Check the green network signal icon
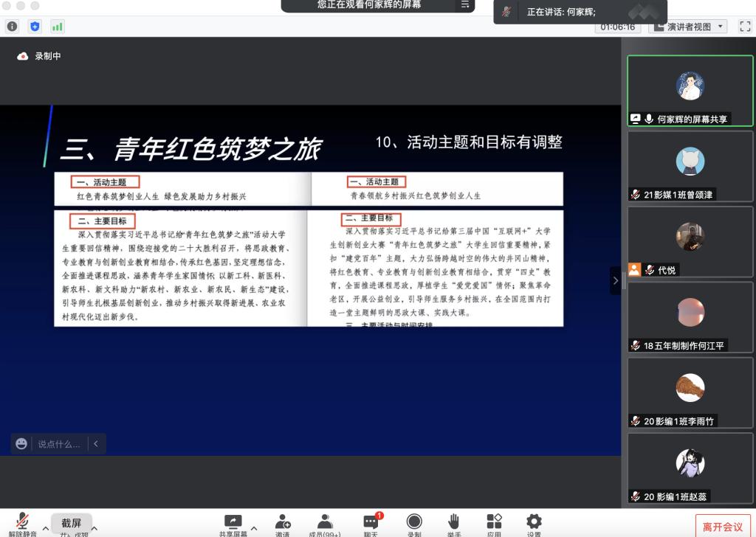This screenshot has width=756, height=537. (x=57, y=27)
